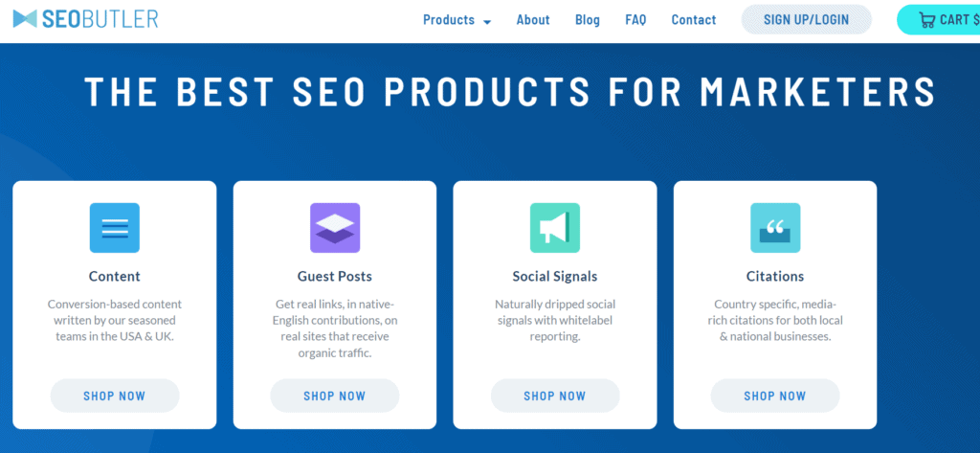Click the purple Guest Posts layers icon
Viewport: 980px width, 453px height.
click(335, 228)
